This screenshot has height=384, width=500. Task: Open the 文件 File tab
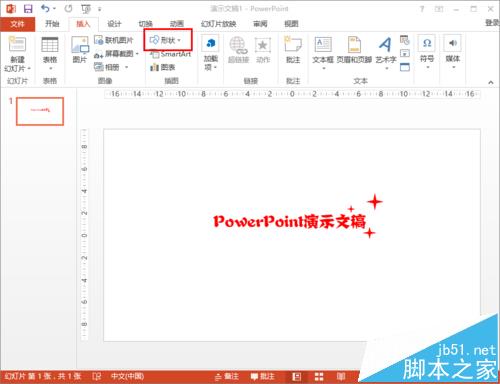[x=17, y=24]
